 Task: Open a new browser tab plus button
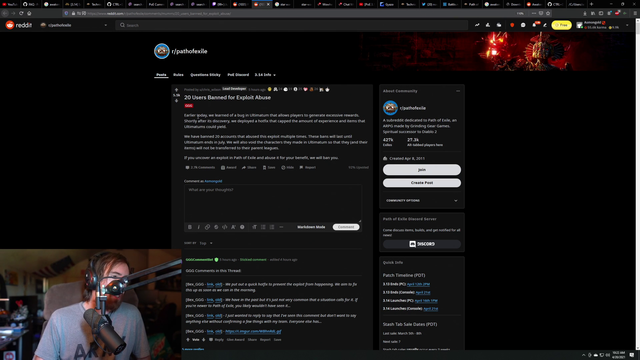point(591,4)
